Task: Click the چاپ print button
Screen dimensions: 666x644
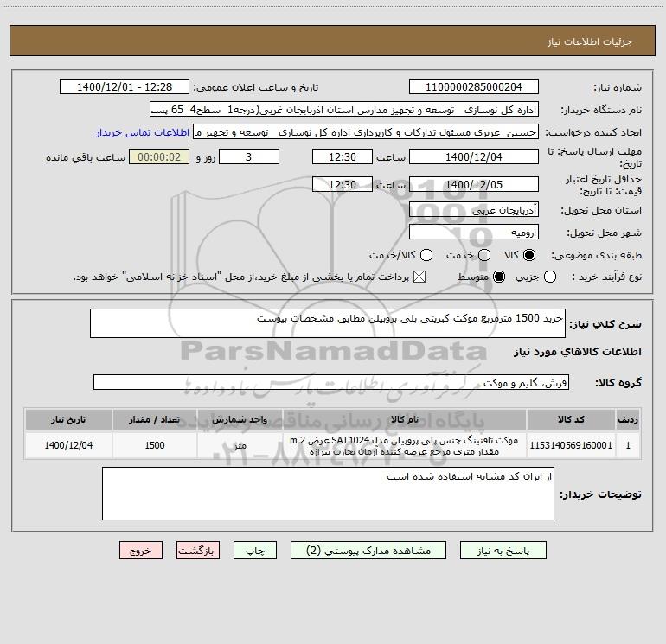Action: pyautogui.click(x=255, y=550)
